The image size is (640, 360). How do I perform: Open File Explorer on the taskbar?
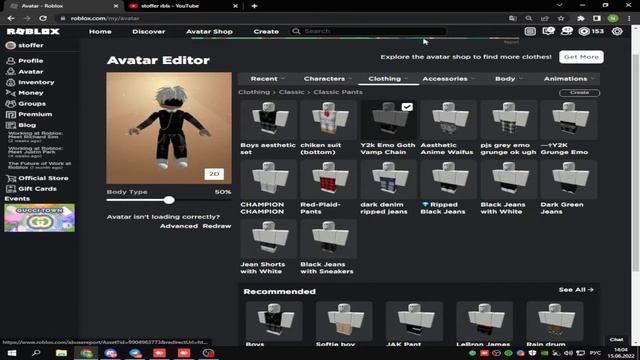point(61,353)
